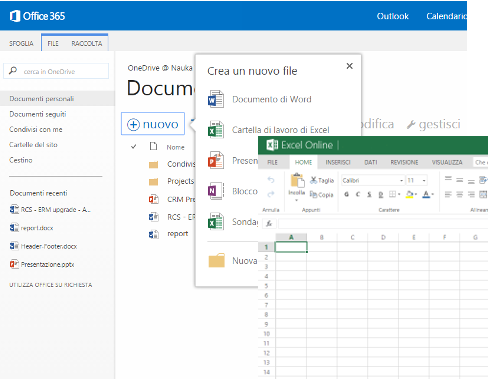Screen dimensions: 488x379
Task: Click the OneDrive search magnifier icon
Action: tap(13, 71)
